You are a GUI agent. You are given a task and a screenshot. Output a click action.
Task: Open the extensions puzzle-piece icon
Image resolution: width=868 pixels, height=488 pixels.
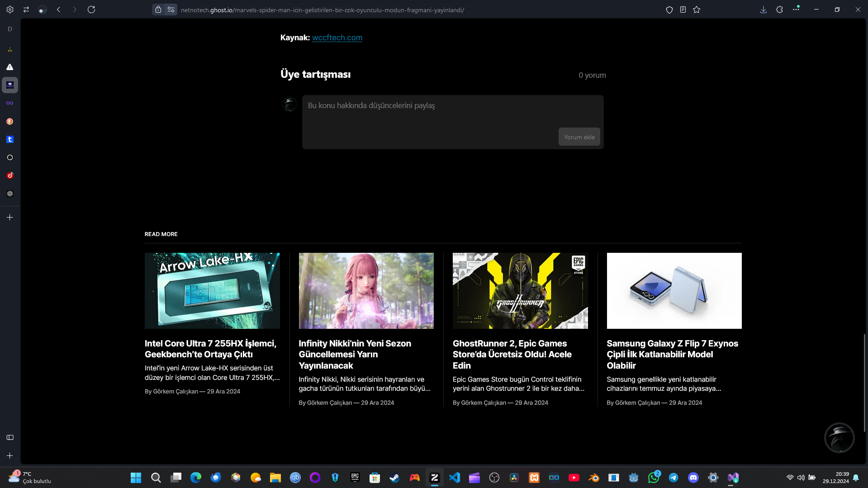[x=779, y=9]
